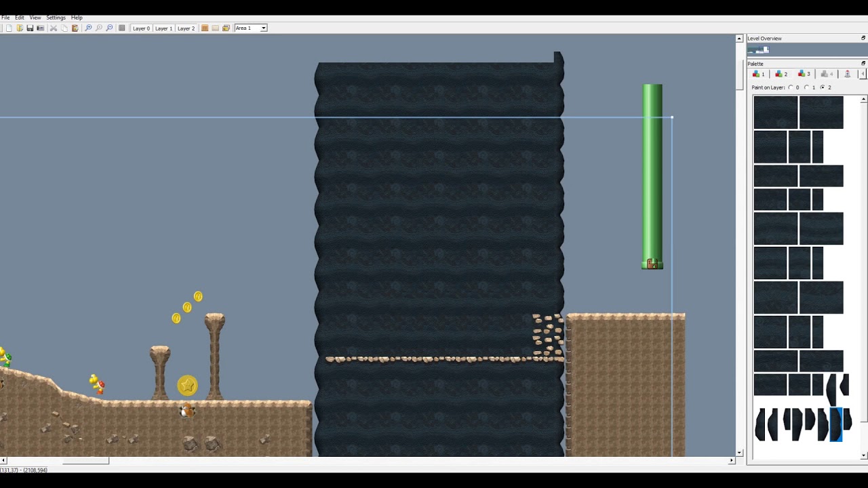Zoom out using the minus magnifier

[x=109, y=28]
